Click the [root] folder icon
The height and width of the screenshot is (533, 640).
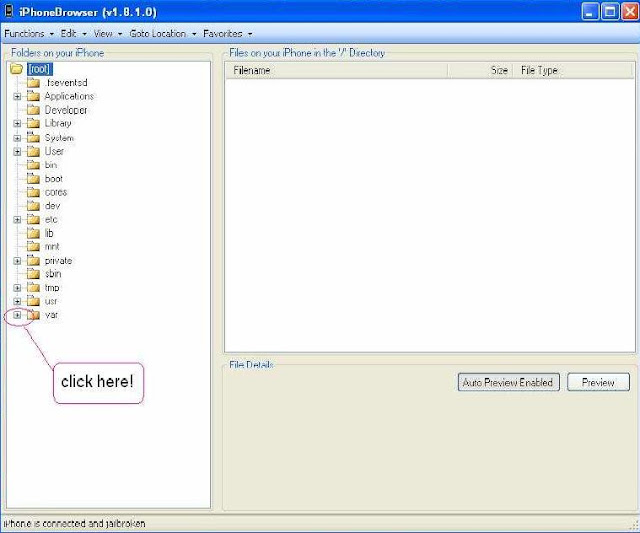click(16, 69)
